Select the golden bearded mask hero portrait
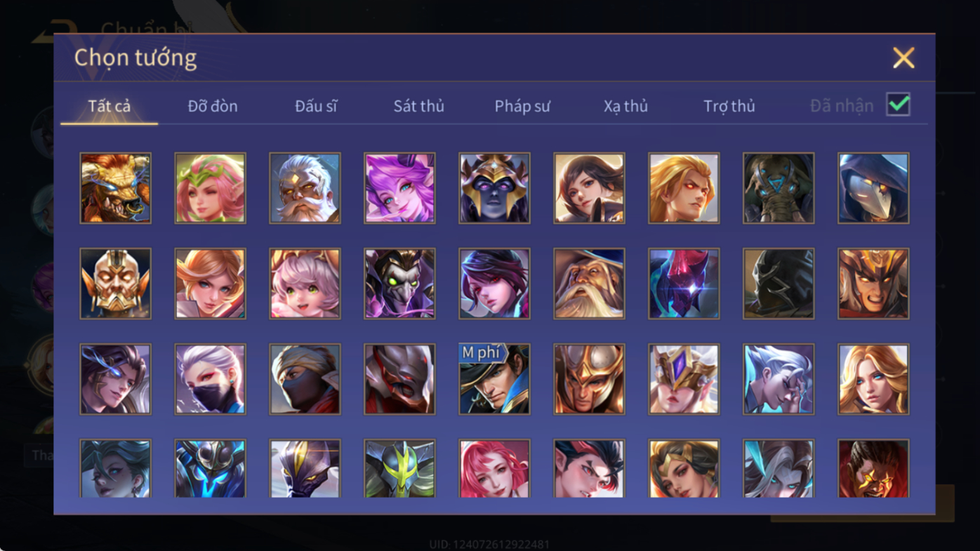 [x=116, y=284]
